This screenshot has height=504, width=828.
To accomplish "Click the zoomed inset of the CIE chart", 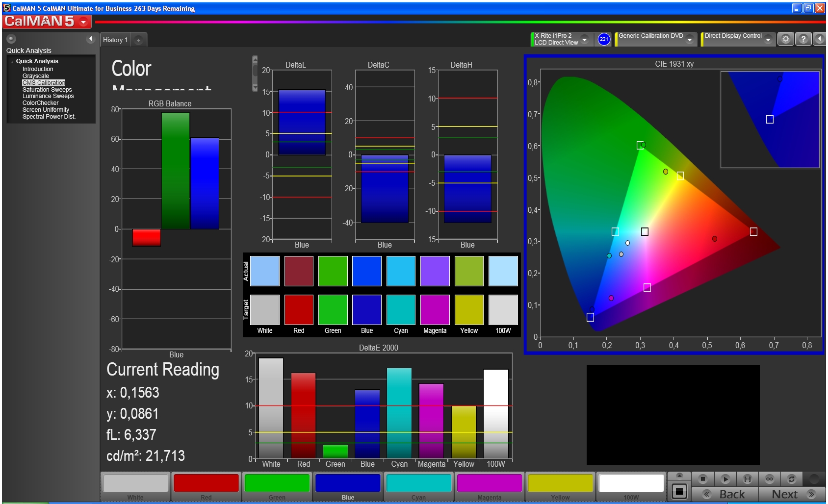I will tap(770, 120).
